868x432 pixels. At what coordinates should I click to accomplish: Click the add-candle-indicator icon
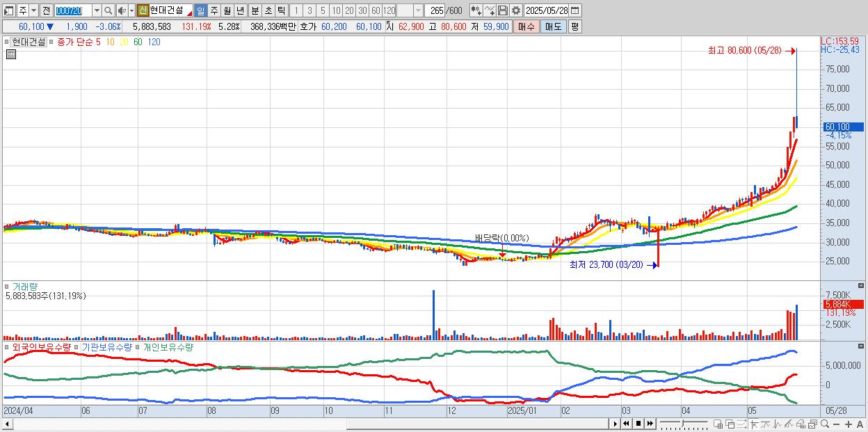click(476, 10)
